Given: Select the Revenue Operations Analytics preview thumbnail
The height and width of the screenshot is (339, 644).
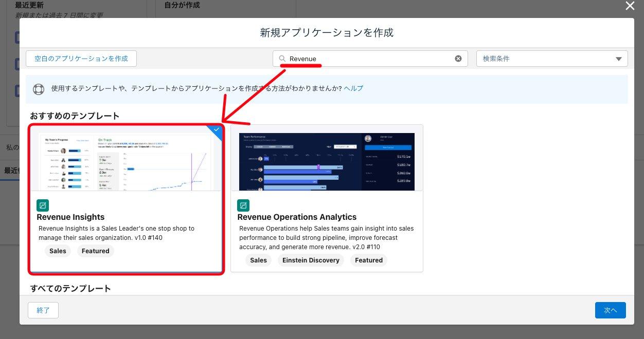Looking at the screenshot, I should 327,162.
